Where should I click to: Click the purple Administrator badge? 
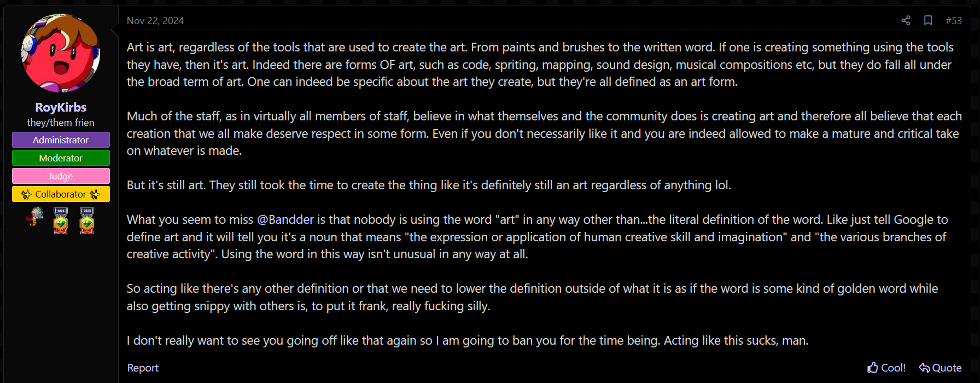point(61,140)
